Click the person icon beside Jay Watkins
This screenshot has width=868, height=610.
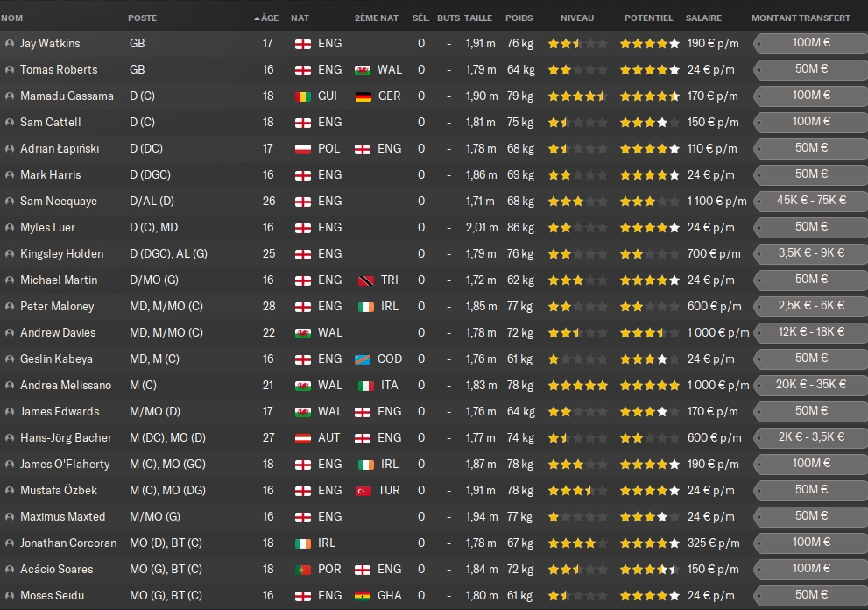pyautogui.click(x=10, y=43)
